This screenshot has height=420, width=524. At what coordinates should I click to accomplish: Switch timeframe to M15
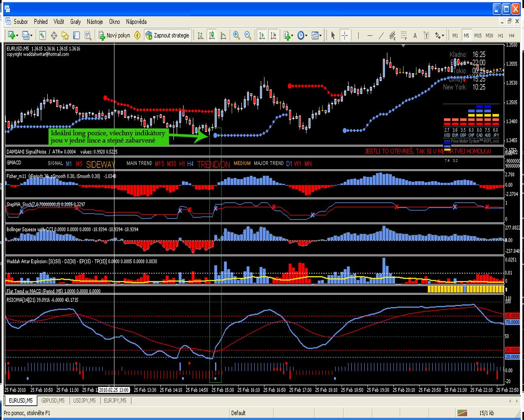pyautogui.click(x=478, y=36)
